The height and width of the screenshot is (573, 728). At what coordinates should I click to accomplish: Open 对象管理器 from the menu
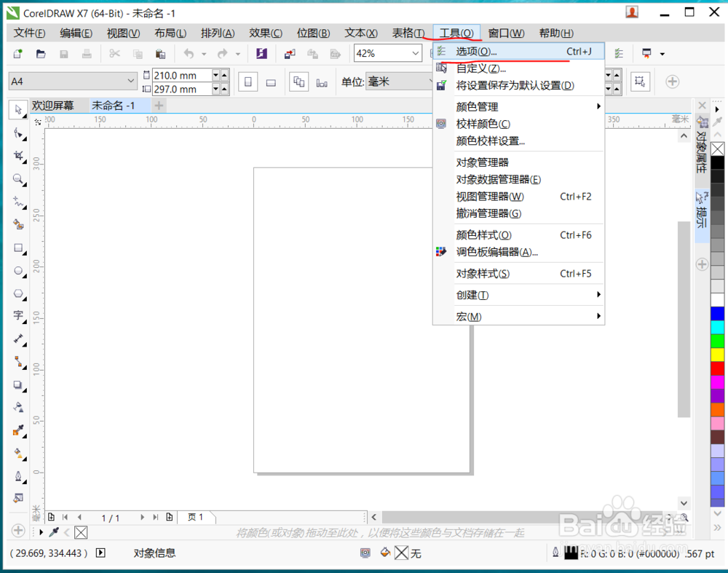pyautogui.click(x=518, y=162)
